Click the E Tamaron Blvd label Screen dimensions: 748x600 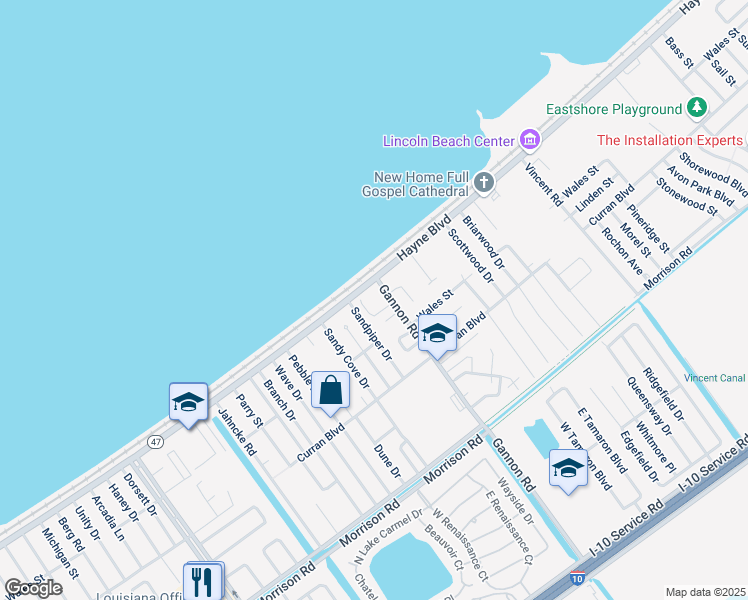point(602,441)
